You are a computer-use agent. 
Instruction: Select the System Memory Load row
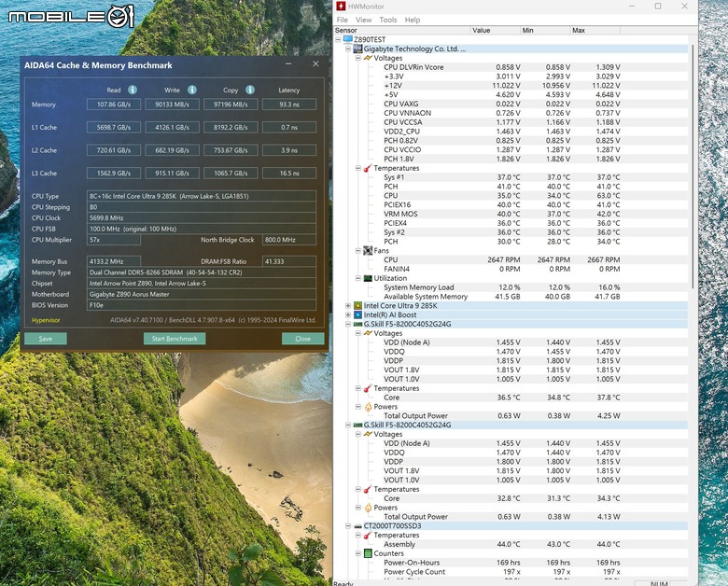click(511, 287)
